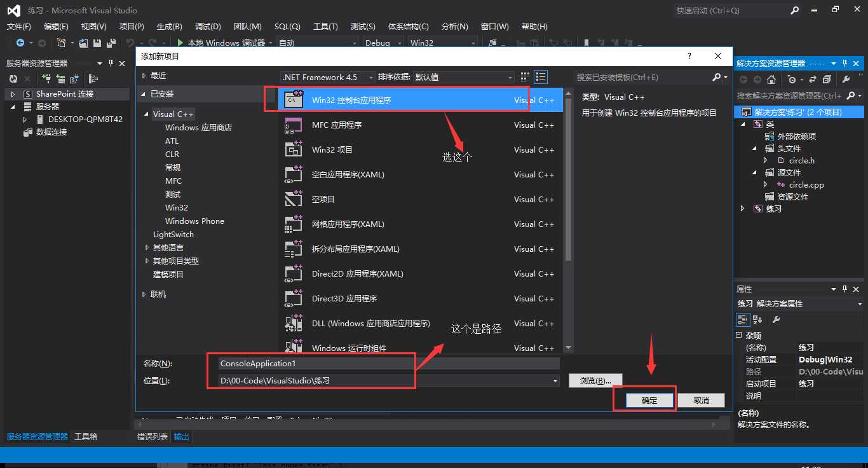Switch to the 工具箱 tab
Viewport: 868px width, 468px height.
[x=86, y=437]
